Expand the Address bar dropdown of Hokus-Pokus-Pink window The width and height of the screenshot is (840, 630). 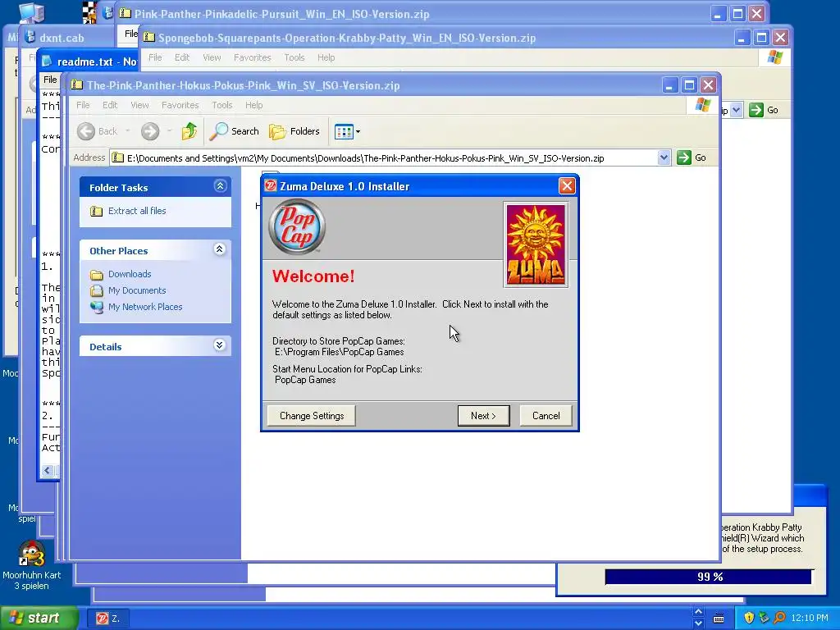point(664,158)
